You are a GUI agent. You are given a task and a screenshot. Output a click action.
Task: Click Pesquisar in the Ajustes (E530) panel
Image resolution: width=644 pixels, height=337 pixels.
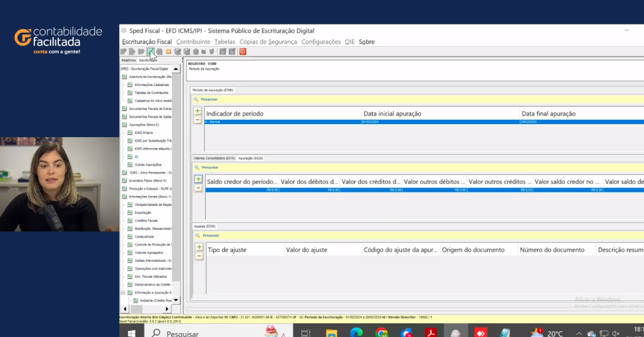click(211, 236)
